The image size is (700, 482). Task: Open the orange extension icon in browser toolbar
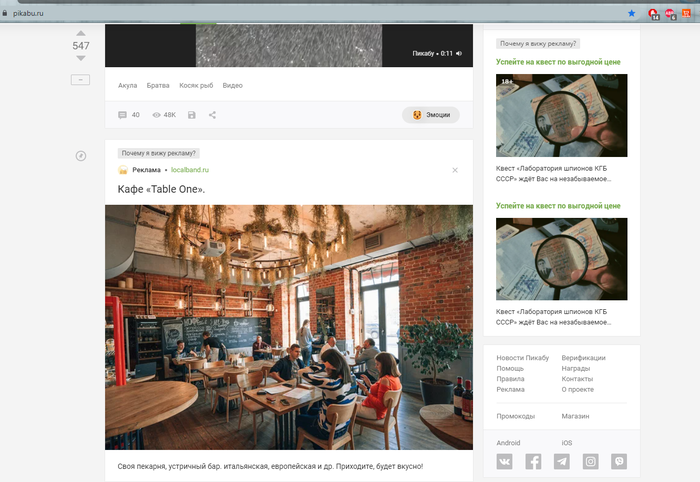(x=687, y=13)
